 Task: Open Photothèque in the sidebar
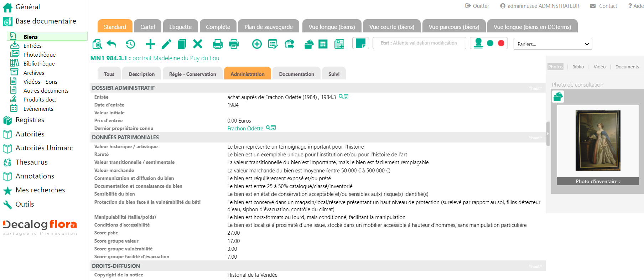(39, 55)
